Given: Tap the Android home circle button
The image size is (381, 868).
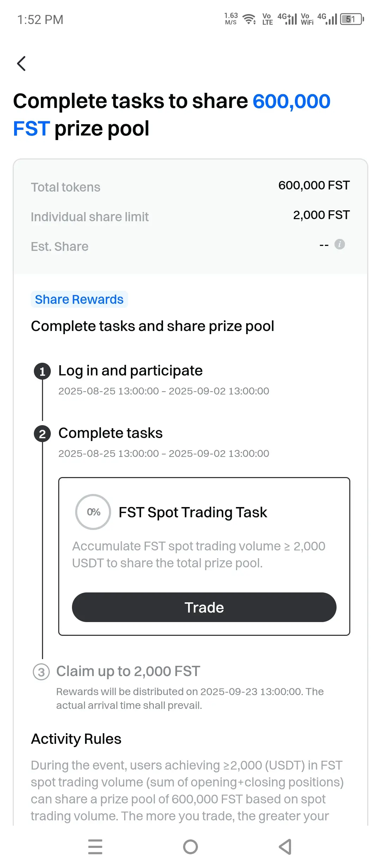Looking at the screenshot, I should (190, 846).
